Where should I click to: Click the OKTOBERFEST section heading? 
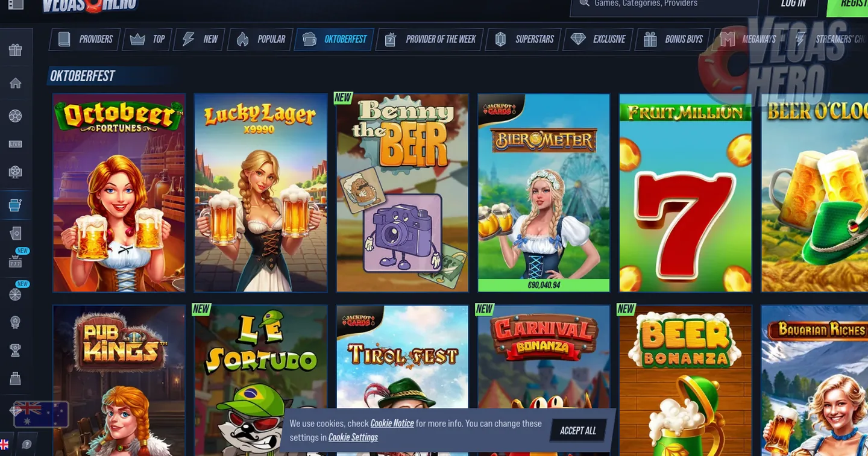[x=83, y=76]
